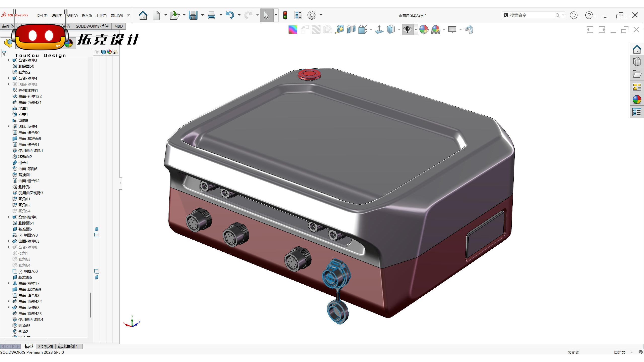Open the Custom Properties task pane
This screenshot has height=362, width=644.
click(x=637, y=112)
